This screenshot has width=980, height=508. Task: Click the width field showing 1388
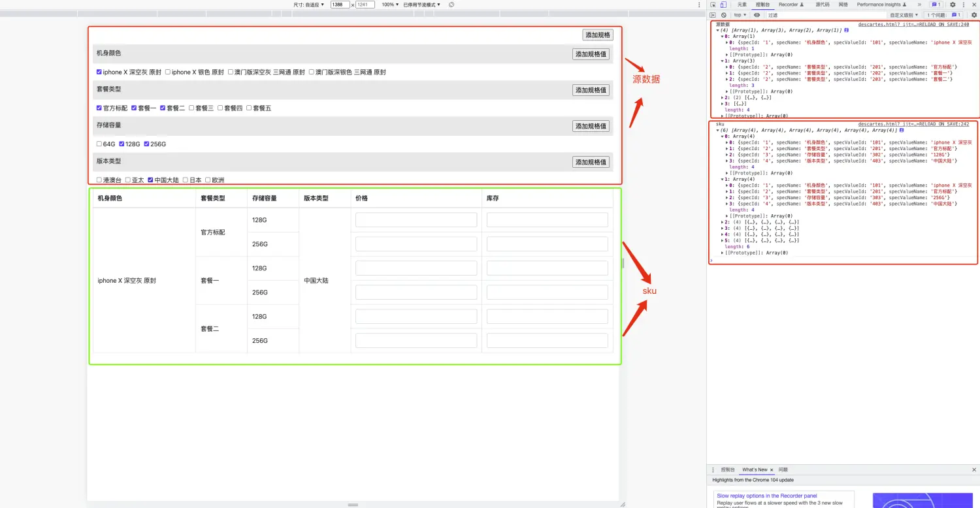(340, 5)
